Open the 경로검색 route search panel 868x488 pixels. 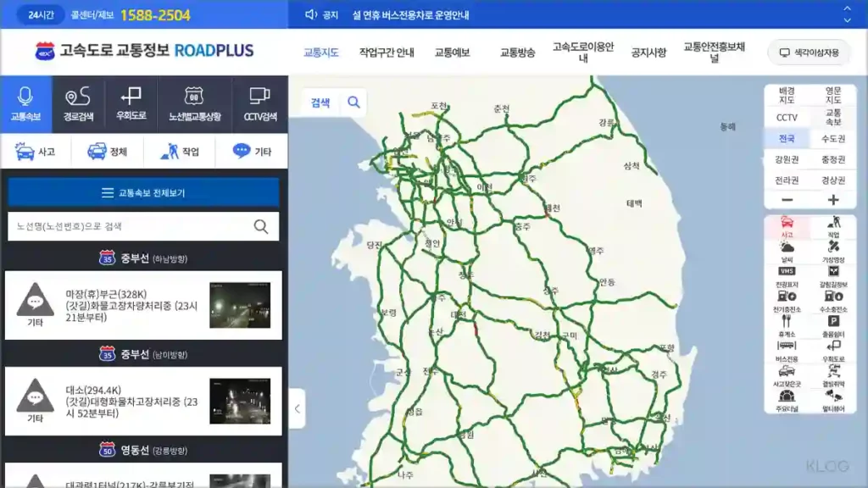click(x=78, y=104)
